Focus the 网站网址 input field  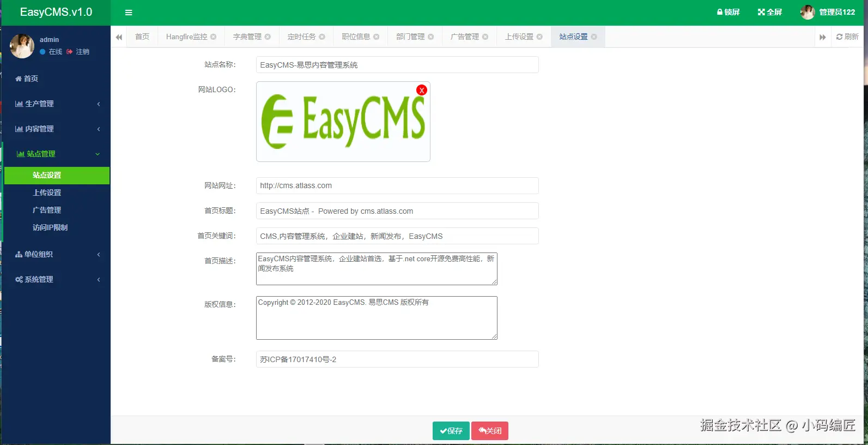pos(397,185)
